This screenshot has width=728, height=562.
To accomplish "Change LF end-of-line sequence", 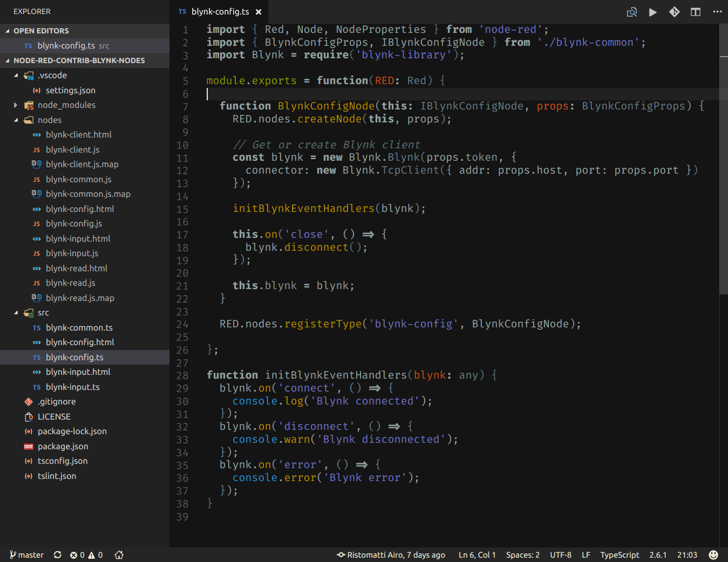I will pyautogui.click(x=586, y=555).
